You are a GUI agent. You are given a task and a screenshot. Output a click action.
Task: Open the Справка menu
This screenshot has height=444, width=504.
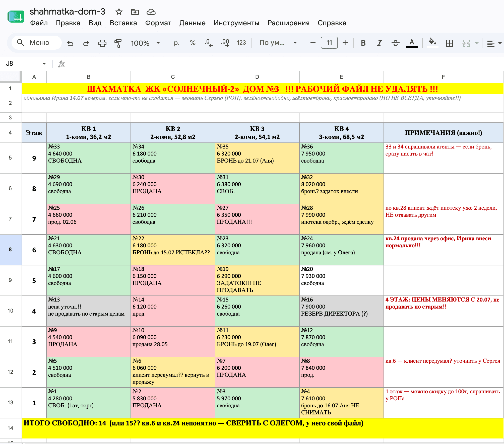tap(332, 23)
